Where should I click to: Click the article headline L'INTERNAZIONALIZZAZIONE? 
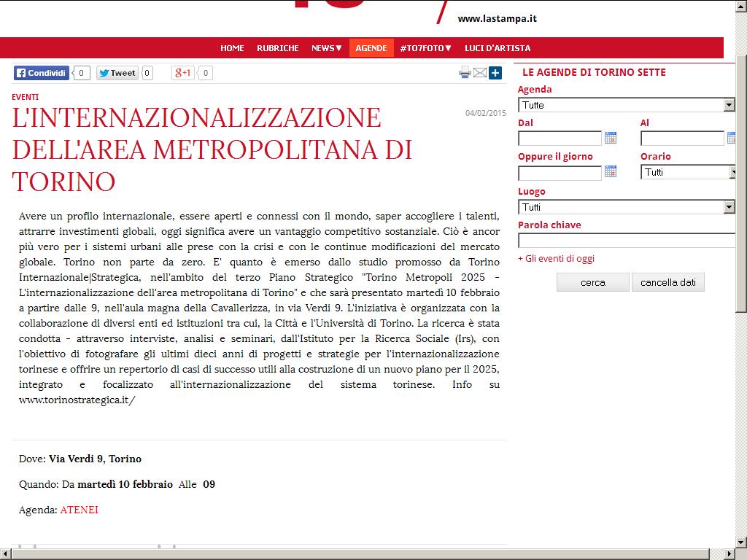pyautogui.click(x=212, y=149)
